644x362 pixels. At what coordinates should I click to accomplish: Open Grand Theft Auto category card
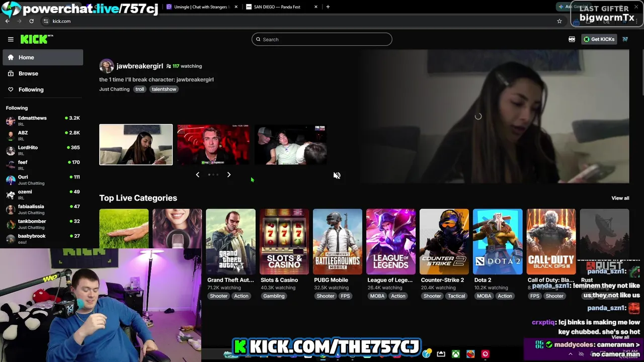230,241
